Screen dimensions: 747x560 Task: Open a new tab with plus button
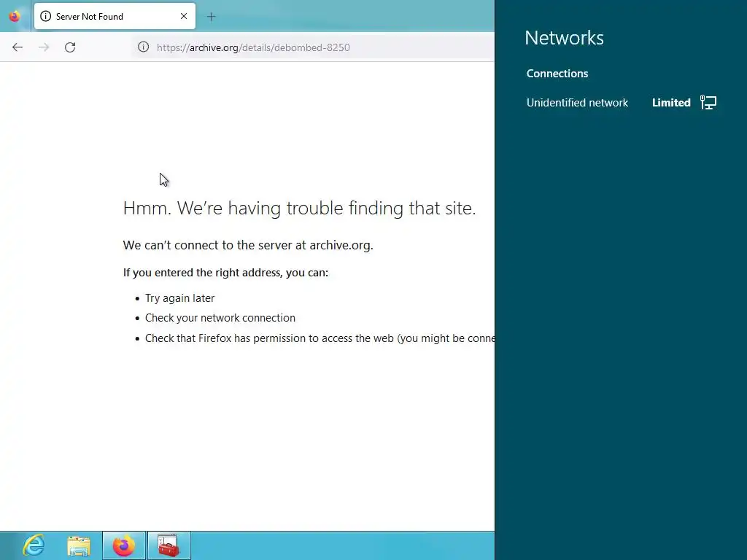pyautogui.click(x=211, y=17)
